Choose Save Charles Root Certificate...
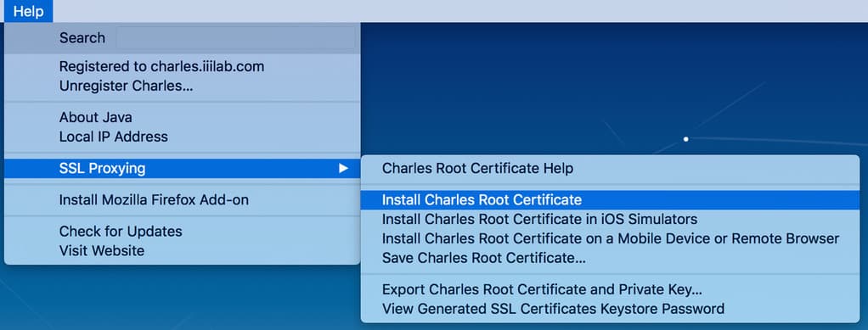 [610, 258]
